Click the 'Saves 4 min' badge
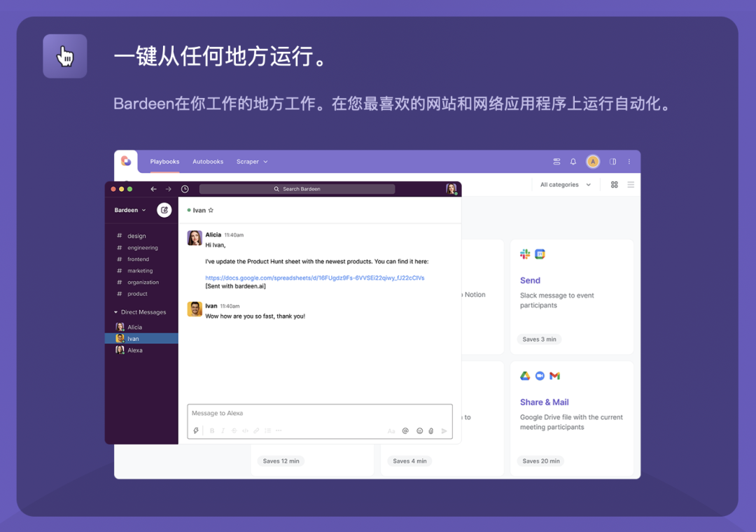 tap(409, 461)
